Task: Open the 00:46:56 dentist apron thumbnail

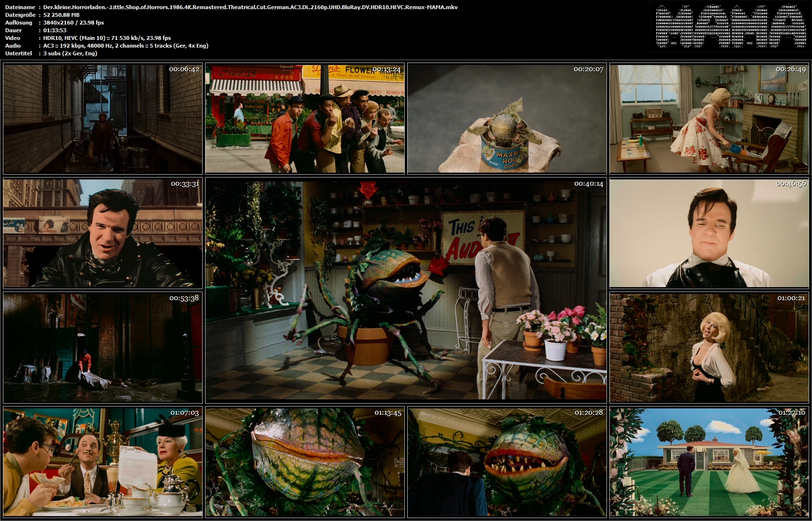Action: [709, 233]
